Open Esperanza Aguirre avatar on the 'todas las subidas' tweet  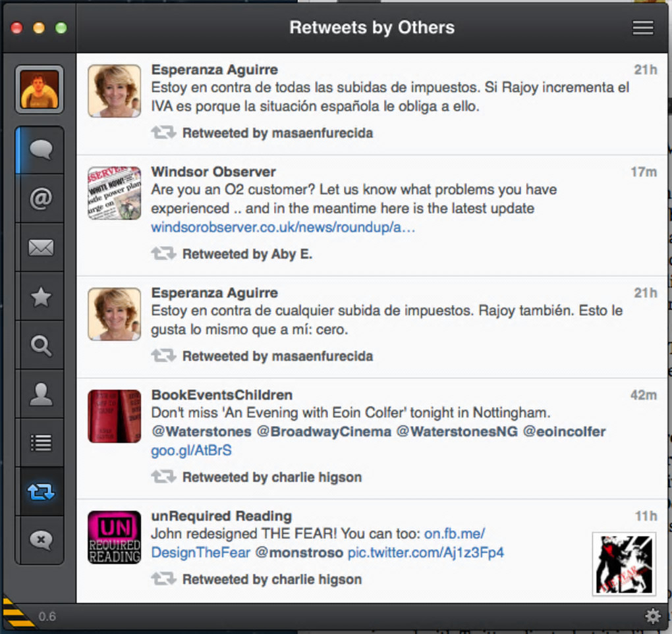point(114,91)
